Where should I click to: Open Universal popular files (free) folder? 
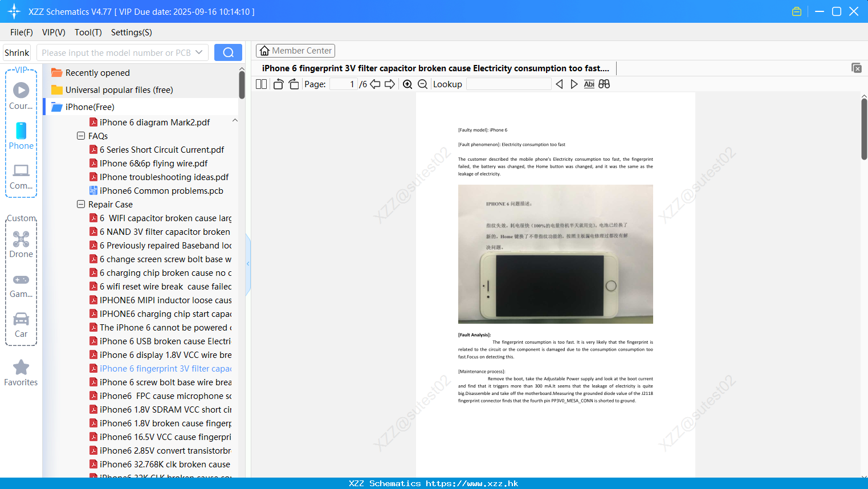[x=112, y=90]
